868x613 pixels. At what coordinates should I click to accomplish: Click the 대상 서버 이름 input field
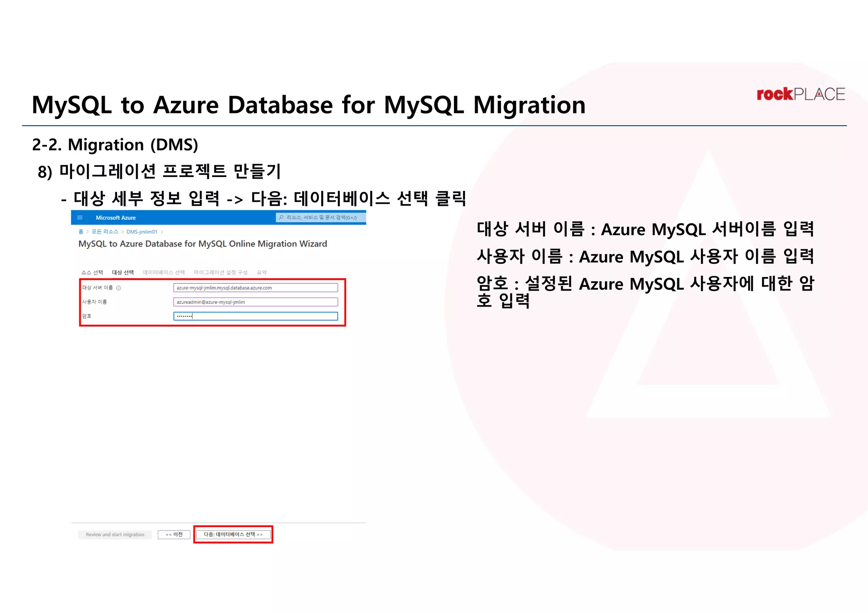click(x=256, y=288)
